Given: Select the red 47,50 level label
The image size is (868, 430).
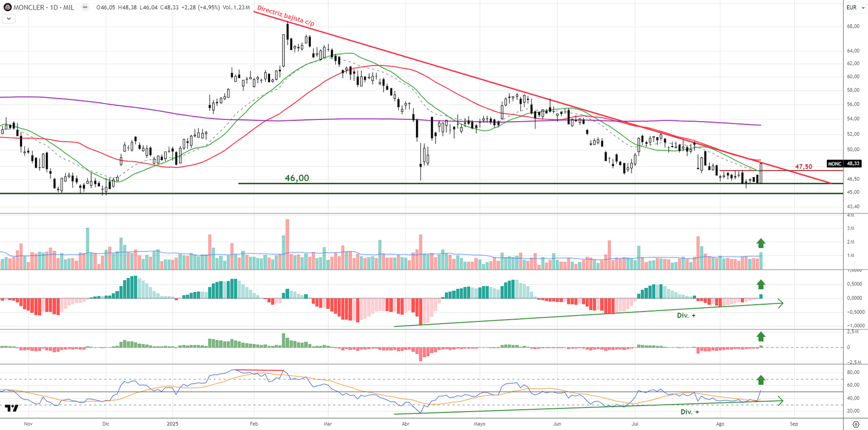Looking at the screenshot, I should 803,167.
